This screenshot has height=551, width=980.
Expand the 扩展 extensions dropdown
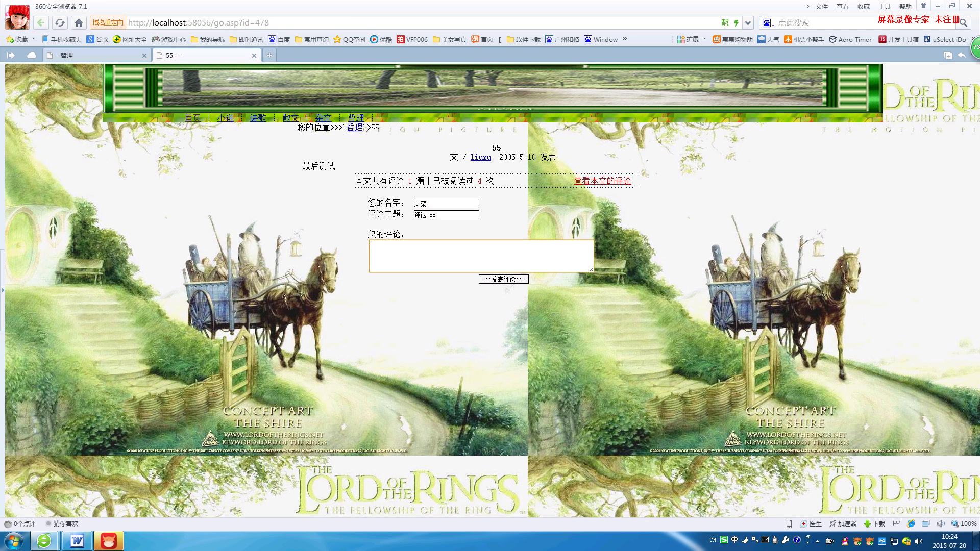(704, 39)
